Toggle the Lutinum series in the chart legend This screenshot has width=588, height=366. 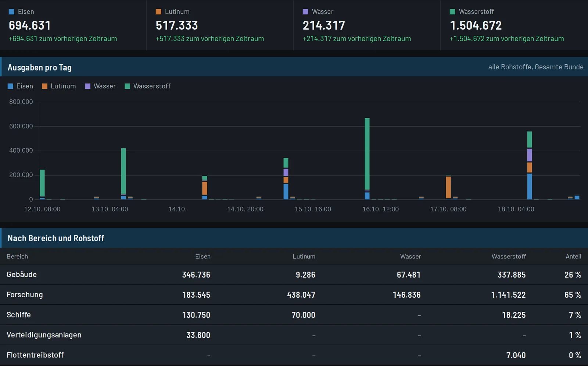pos(59,86)
